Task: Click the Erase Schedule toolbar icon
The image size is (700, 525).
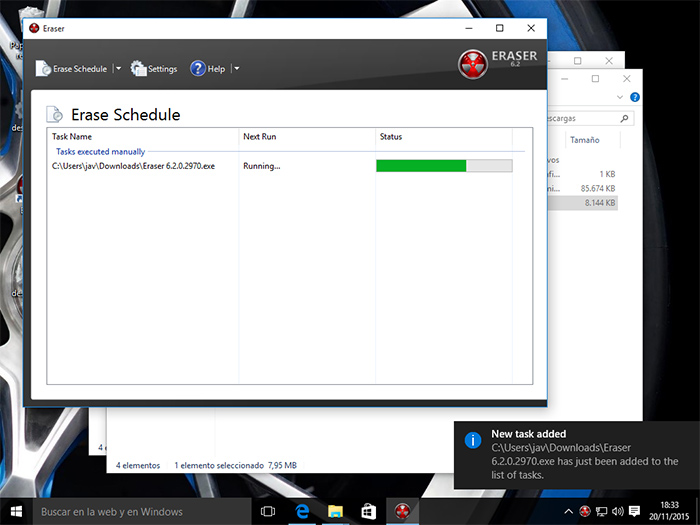Action: [x=43, y=69]
